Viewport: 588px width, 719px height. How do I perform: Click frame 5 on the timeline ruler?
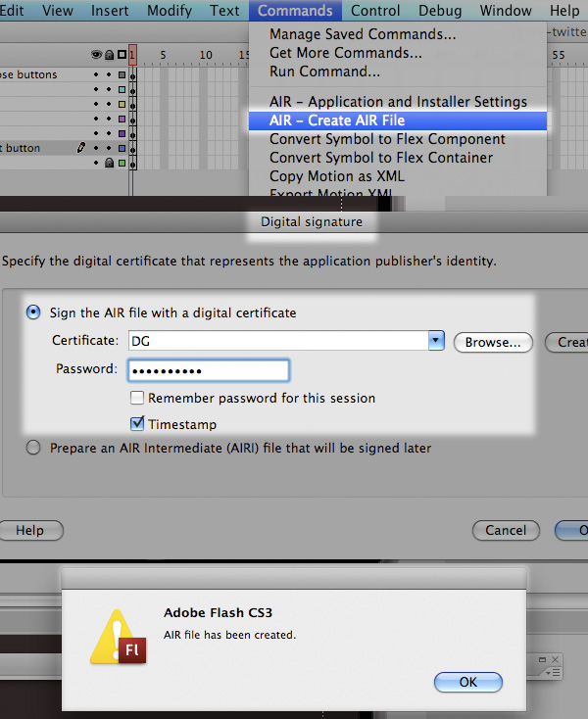(163, 55)
